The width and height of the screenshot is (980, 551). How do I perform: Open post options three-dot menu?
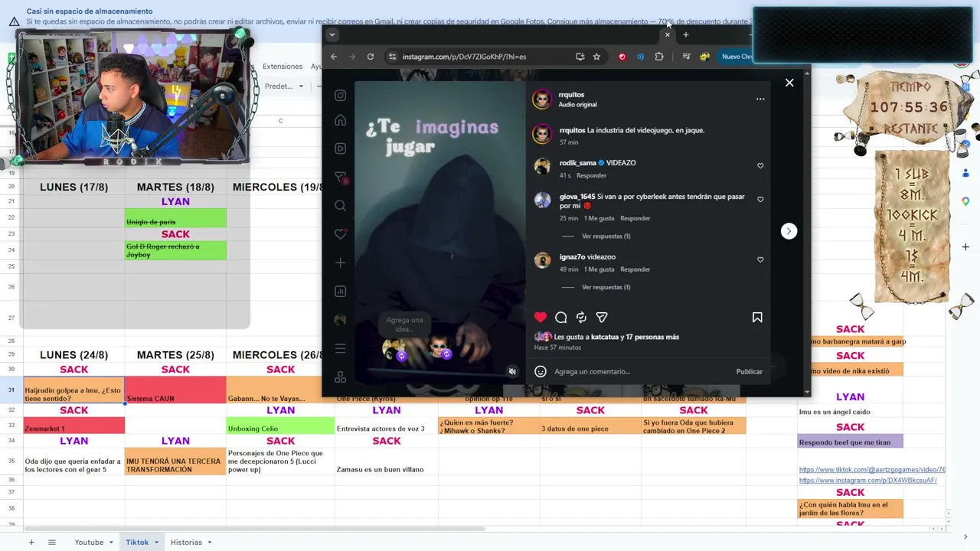click(x=760, y=99)
